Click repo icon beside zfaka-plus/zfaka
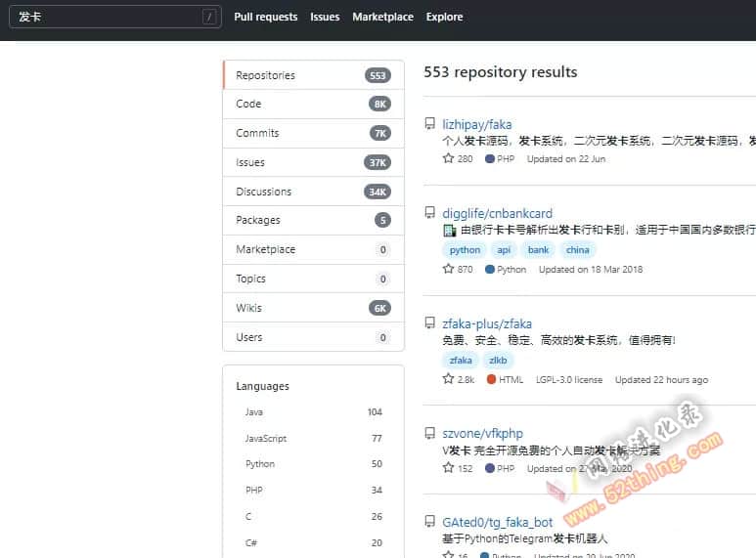 point(429,322)
